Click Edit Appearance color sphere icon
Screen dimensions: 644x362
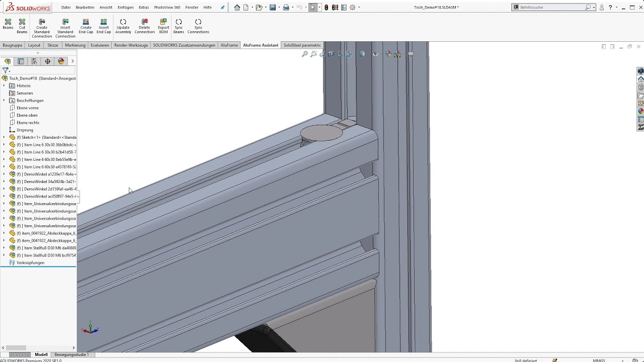pyautogui.click(x=388, y=54)
